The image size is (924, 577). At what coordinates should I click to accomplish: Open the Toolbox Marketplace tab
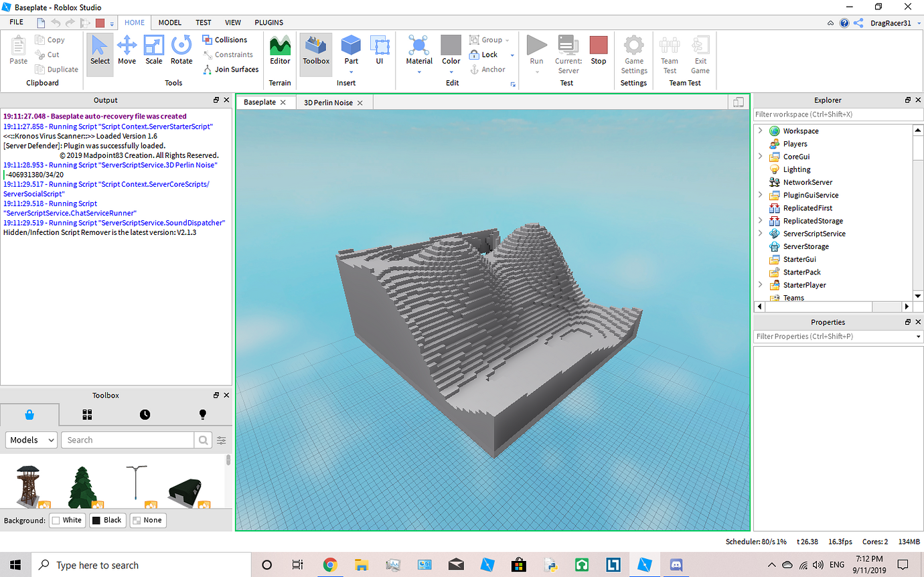[29, 415]
